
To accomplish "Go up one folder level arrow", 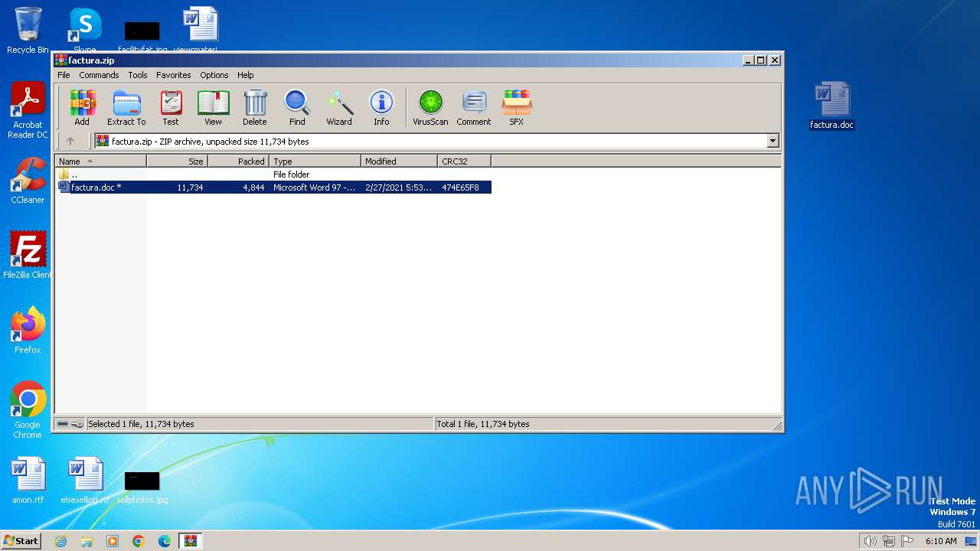I will [x=70, y=141].
